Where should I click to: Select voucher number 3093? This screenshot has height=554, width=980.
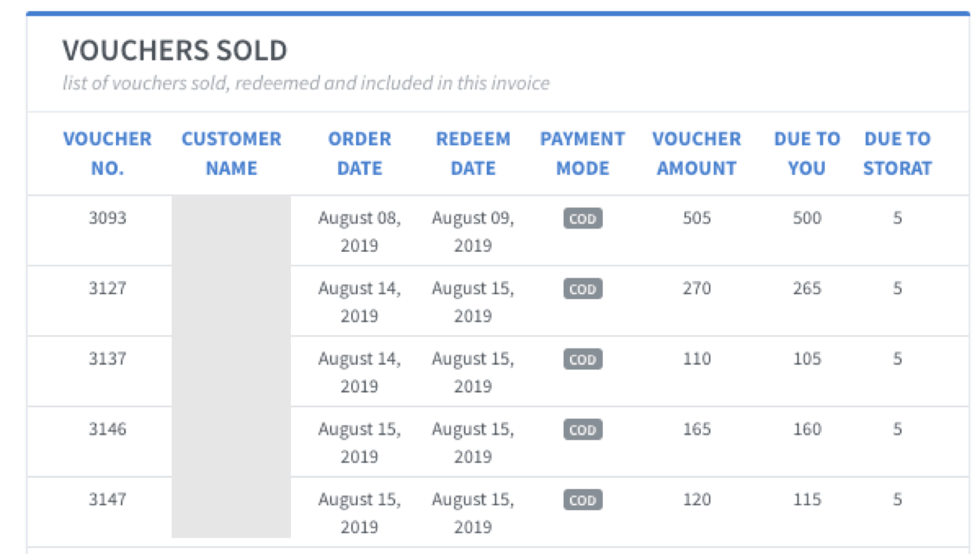coord(107,218)
